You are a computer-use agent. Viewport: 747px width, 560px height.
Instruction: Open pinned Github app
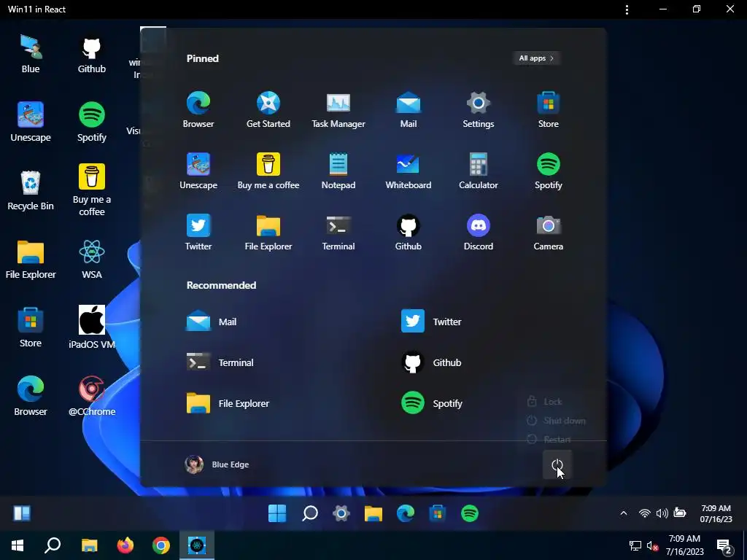click(409, 233)
